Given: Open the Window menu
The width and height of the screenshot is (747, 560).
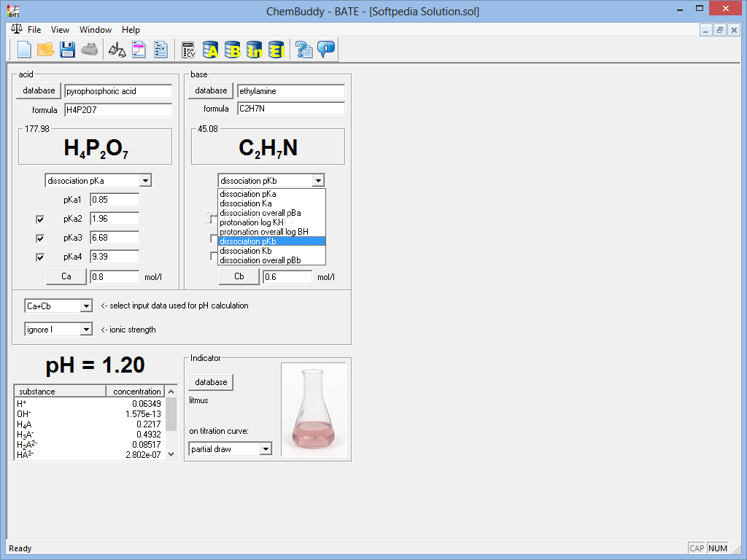Looking at the screenshot, I should [x=96, y=29].
